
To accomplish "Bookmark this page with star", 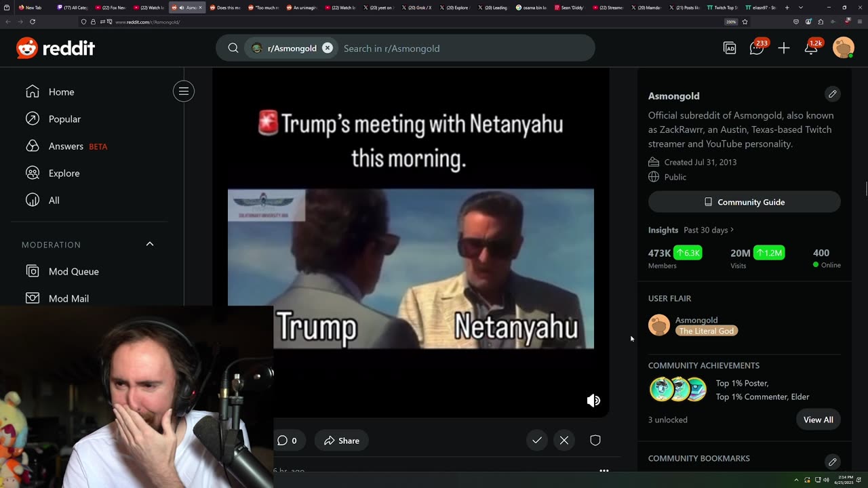I will (745, 22).
